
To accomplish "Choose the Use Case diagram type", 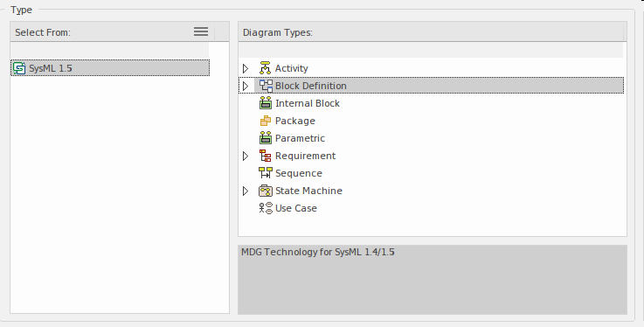I will [x=295, y=208].
